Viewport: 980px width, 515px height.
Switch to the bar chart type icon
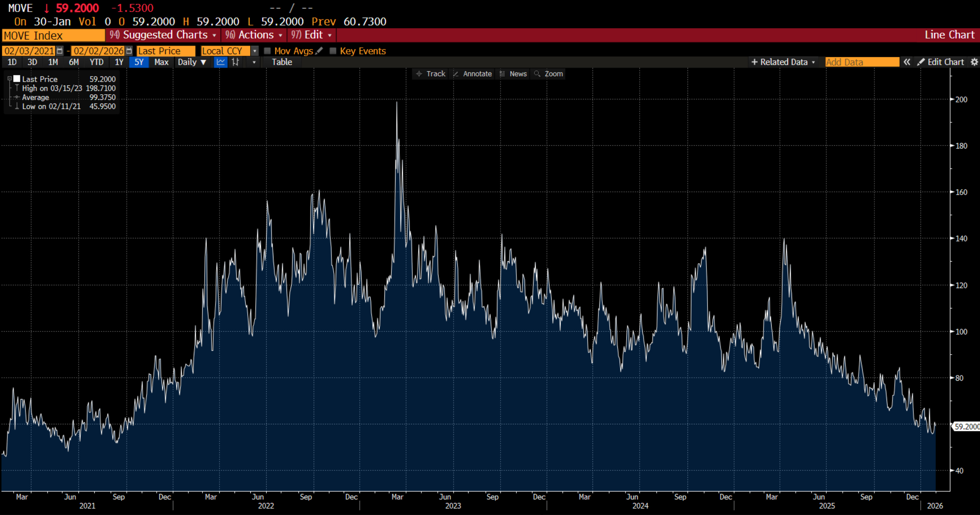coord(236,62)
